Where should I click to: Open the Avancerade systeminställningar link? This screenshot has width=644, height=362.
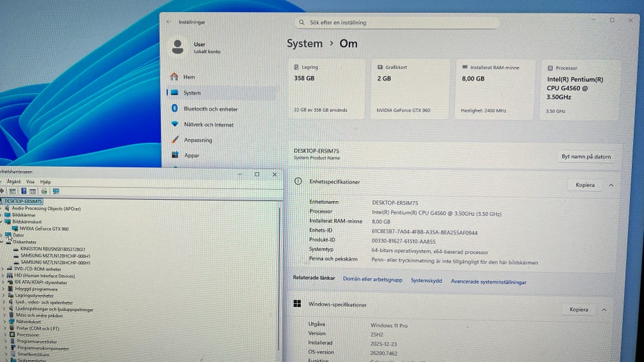coord(488,282)
